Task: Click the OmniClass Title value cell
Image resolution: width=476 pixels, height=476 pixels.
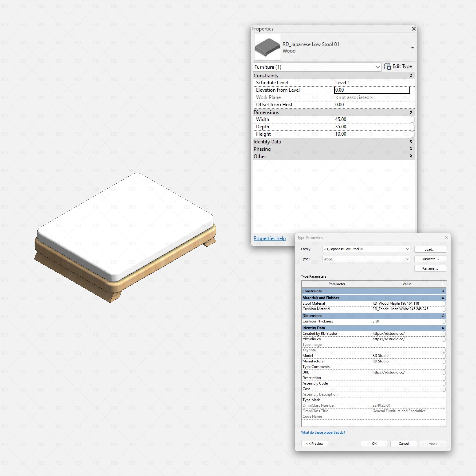Action: pos(407,411)
